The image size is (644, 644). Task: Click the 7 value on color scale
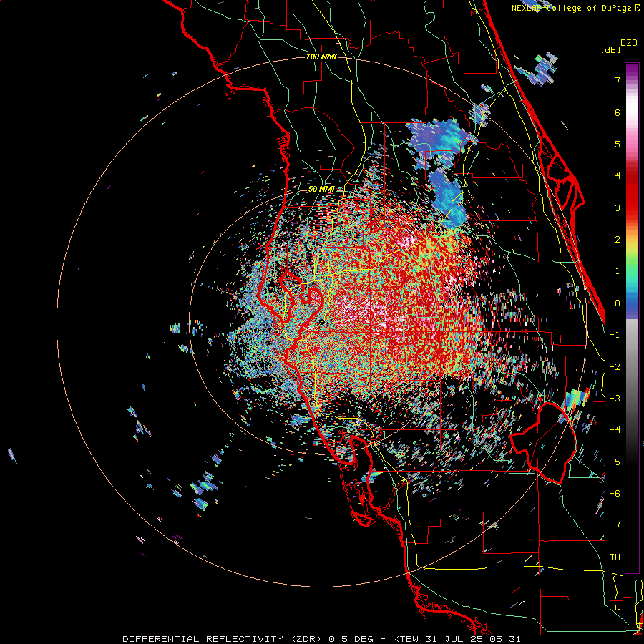pos(618,80)
